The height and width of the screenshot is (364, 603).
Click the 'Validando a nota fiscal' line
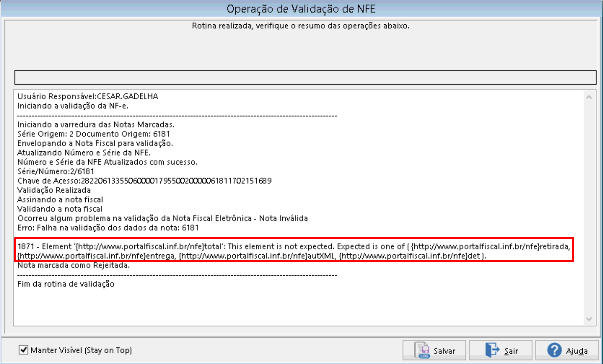pos(60,209)
